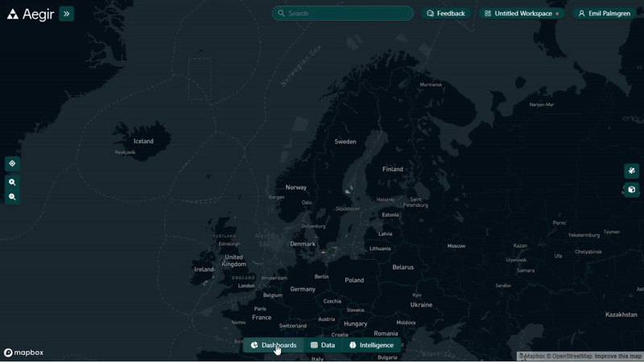Click the Latvia map label
The image size is (644, 362).
coord(385,234)
